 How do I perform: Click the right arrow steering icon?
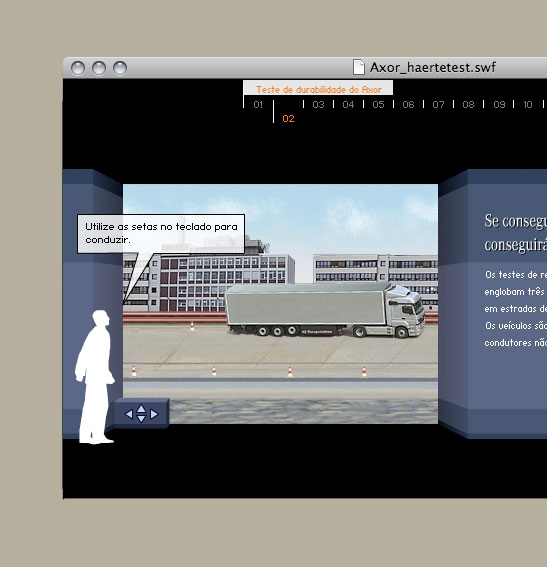click(x=154, y=414)
